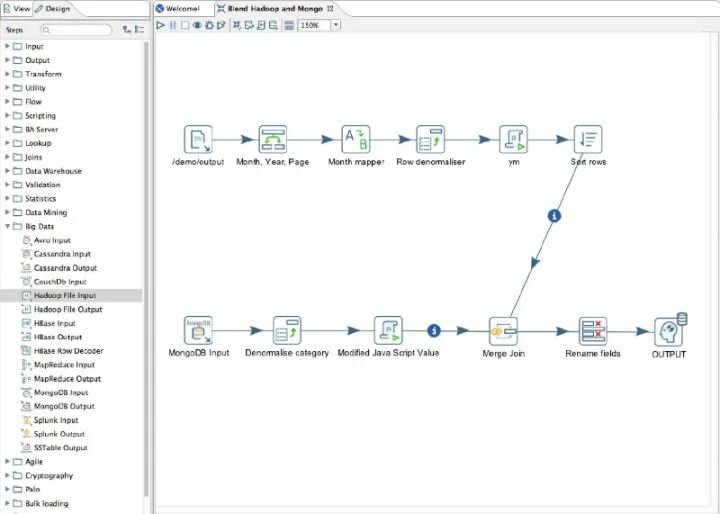The image size is (720, 514).
Task: Select MapReduce Input step entry
Action: [x=64, y=365]
